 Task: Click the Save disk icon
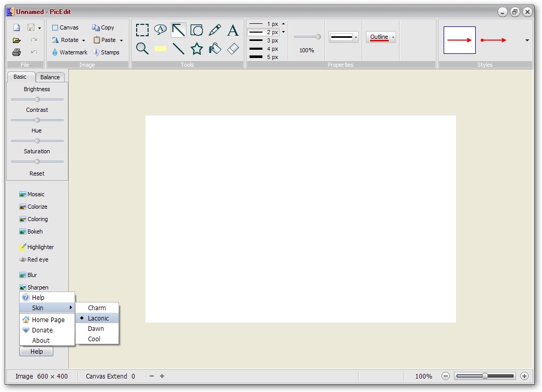[x=31, y=27]
